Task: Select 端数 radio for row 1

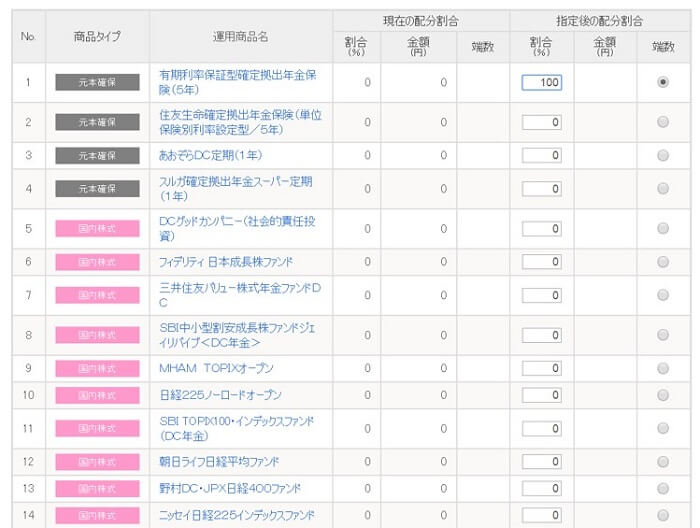Action: click(x=663, y=82)
